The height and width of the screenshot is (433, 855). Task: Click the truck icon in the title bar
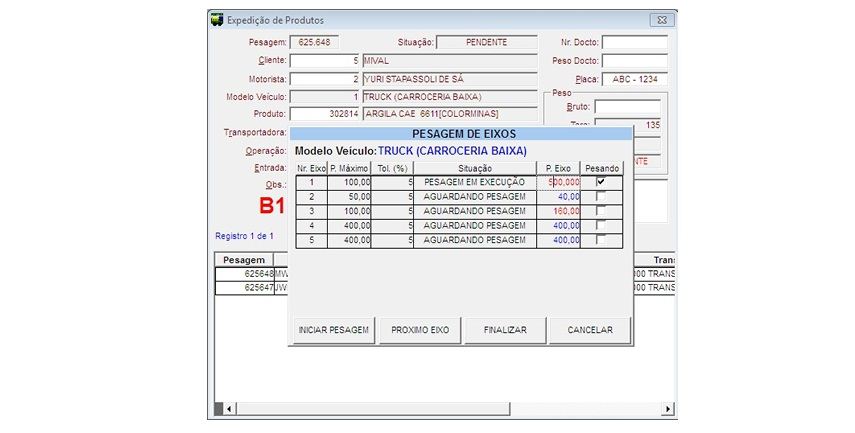point(216,20)
